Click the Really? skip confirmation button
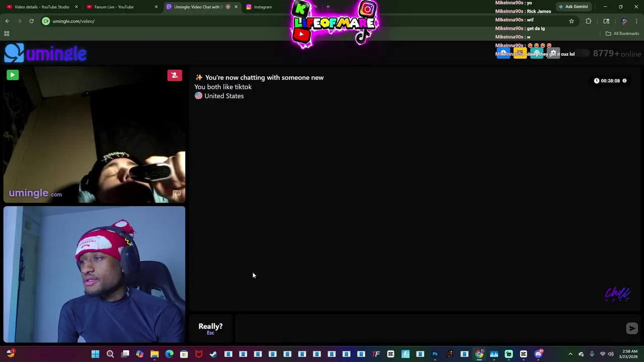The width and height of the screenshot is (644, 362). [210, 328]
